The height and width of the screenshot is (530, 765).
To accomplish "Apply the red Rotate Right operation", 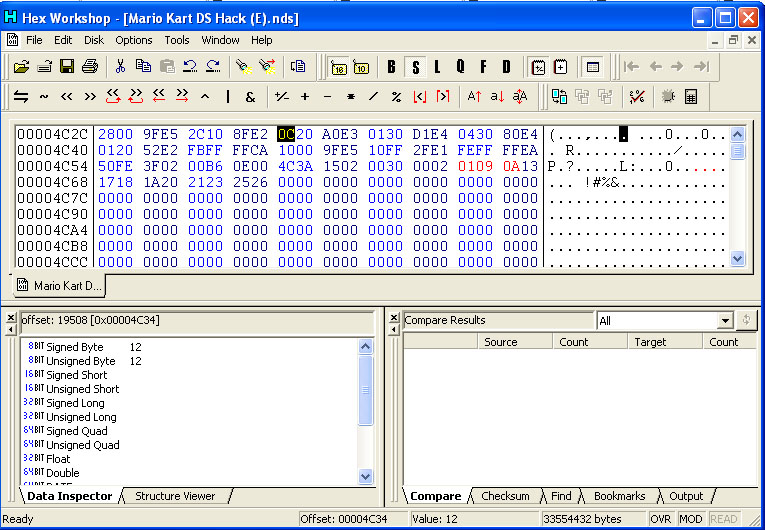I will (x=136, y=97).
